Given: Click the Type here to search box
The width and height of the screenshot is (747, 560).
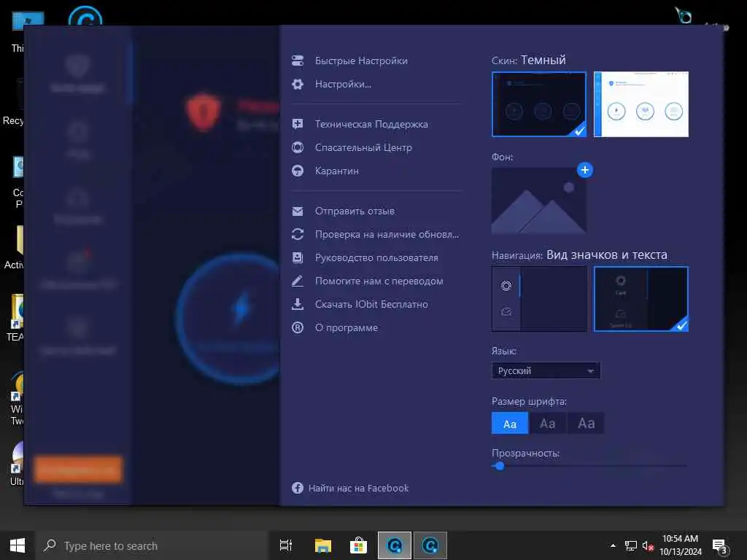Looking at the screenshot, I should (152, 545).
